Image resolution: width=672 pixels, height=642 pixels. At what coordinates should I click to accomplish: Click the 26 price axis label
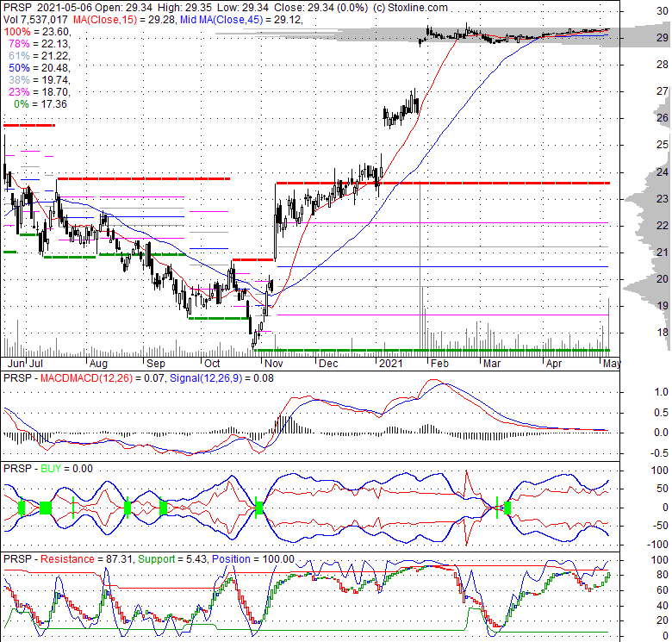663,118
